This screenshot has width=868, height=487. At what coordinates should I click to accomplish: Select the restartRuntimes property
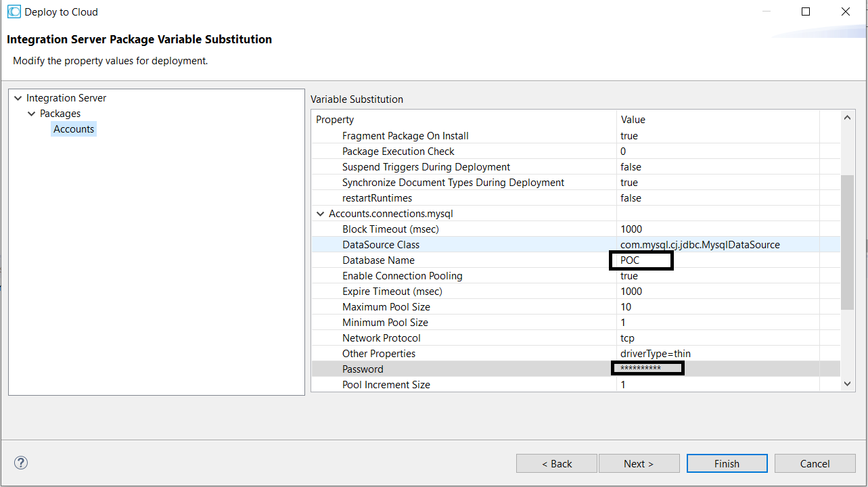(x=377, y=198)
